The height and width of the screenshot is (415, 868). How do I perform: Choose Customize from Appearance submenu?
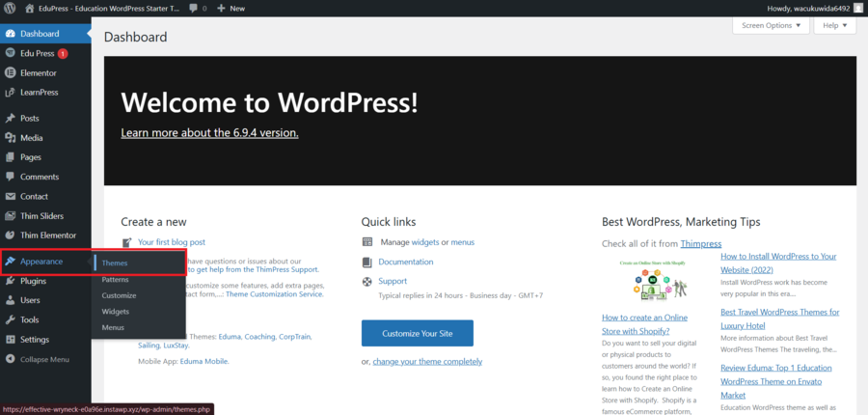point(119,295)
